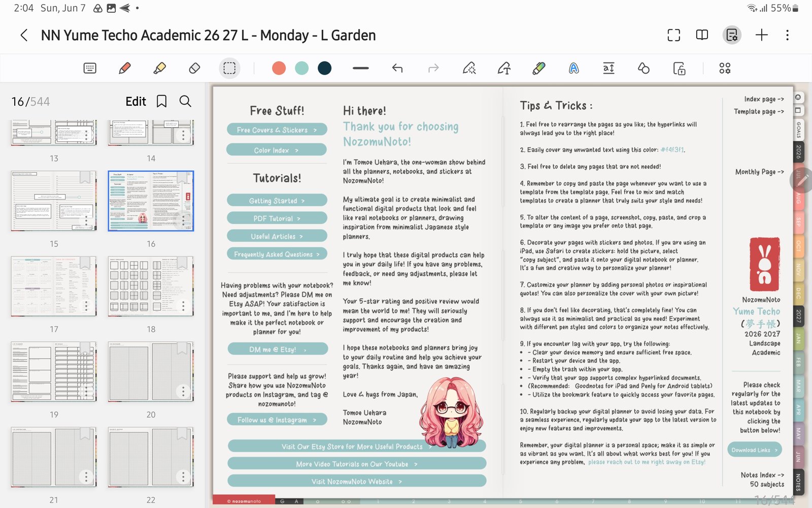Viewport: 812px width, 508px height.
Task: Toggle the page sidebar panel icon
Action: click(732, 35)
